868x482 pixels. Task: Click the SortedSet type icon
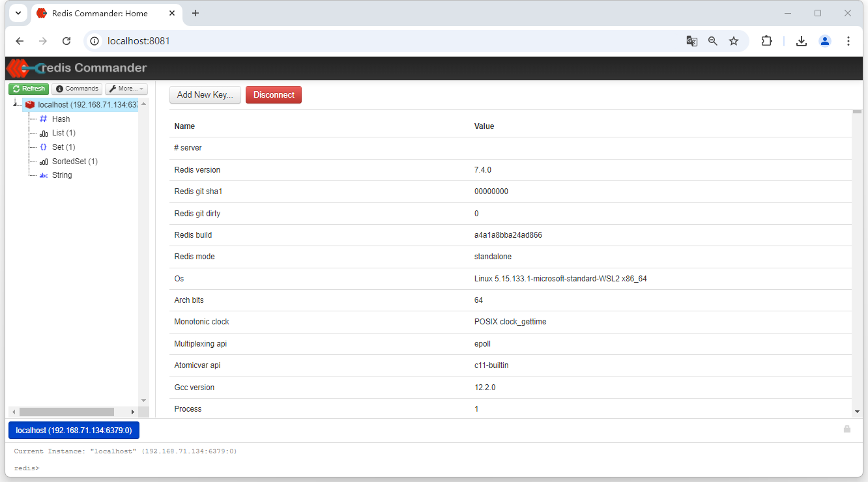click(44, 162)
